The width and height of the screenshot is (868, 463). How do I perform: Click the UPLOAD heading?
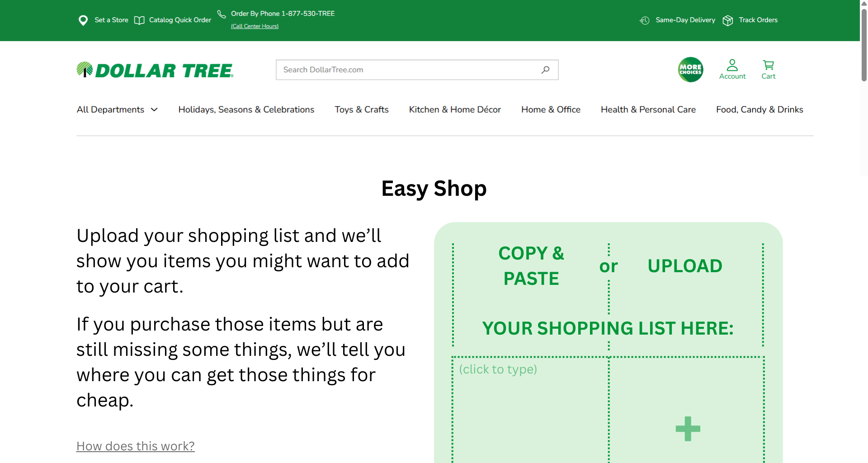tap(685, 266)
